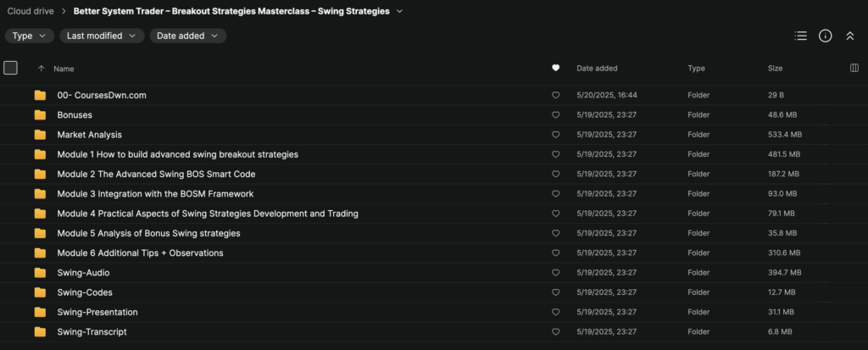The height and width of the screenshot is (350, 868).
Task: Open the 00- CoursesDwn.com folder icon
Action: click(40, 95)
